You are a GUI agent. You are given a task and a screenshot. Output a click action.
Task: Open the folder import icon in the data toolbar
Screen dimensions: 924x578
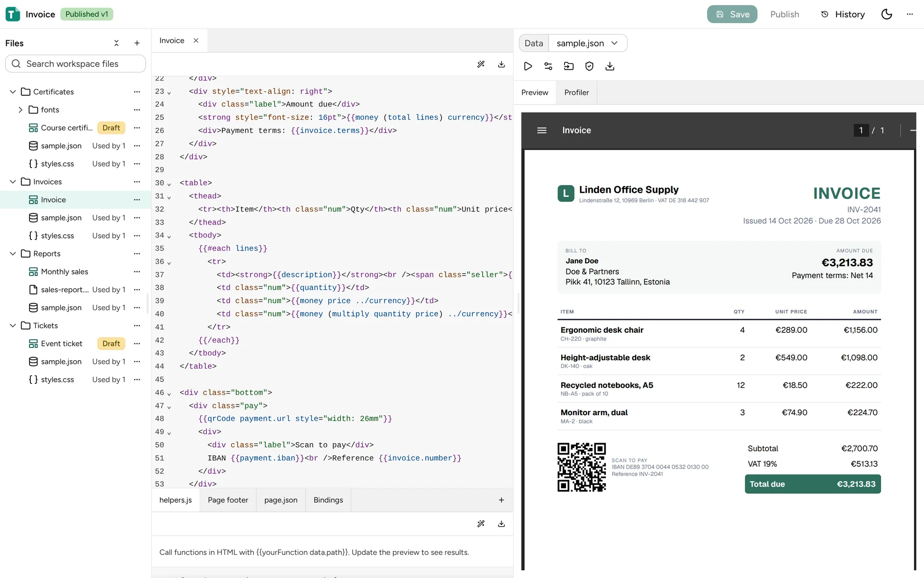569,66
